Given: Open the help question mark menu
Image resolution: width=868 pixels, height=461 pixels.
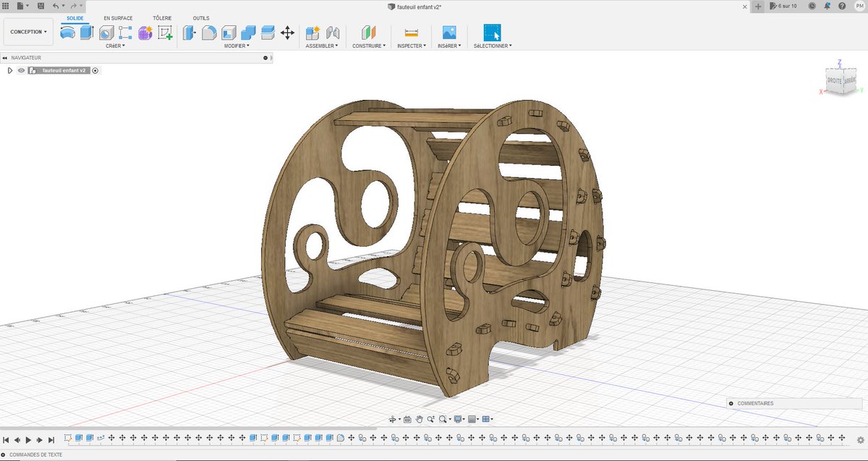Looking at the screenshot, I should 842,6.
